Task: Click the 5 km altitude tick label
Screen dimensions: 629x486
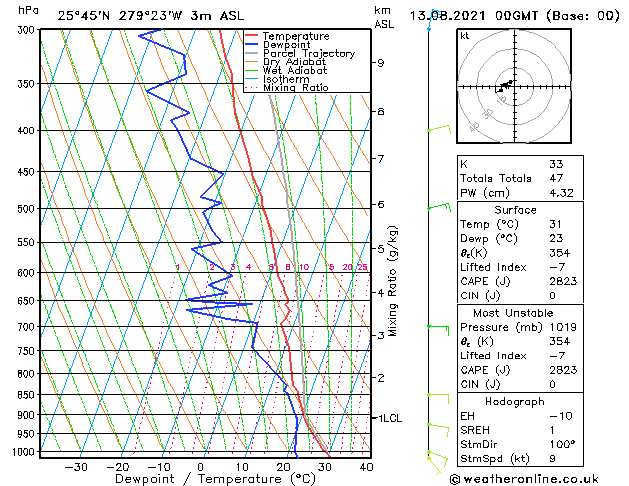Action: tap(380, 249)
